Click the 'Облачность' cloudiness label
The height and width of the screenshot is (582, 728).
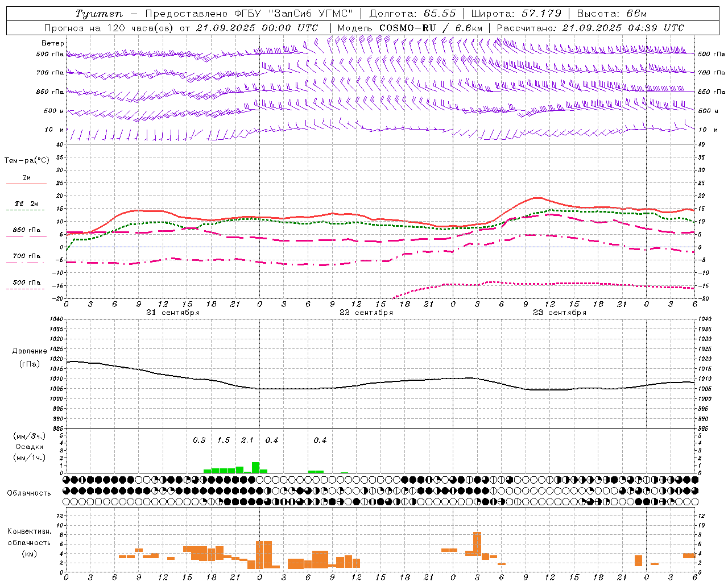(x=29, y=493)
